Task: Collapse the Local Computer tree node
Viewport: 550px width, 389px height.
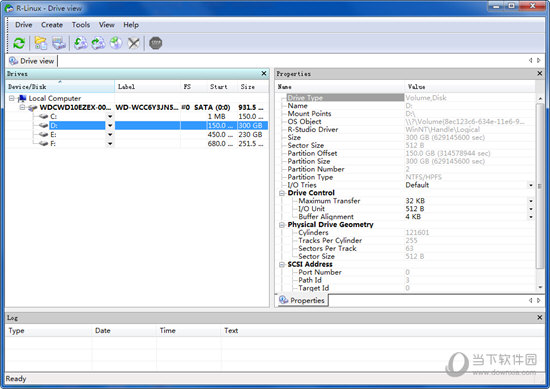Action: click(x=12, y=99)
